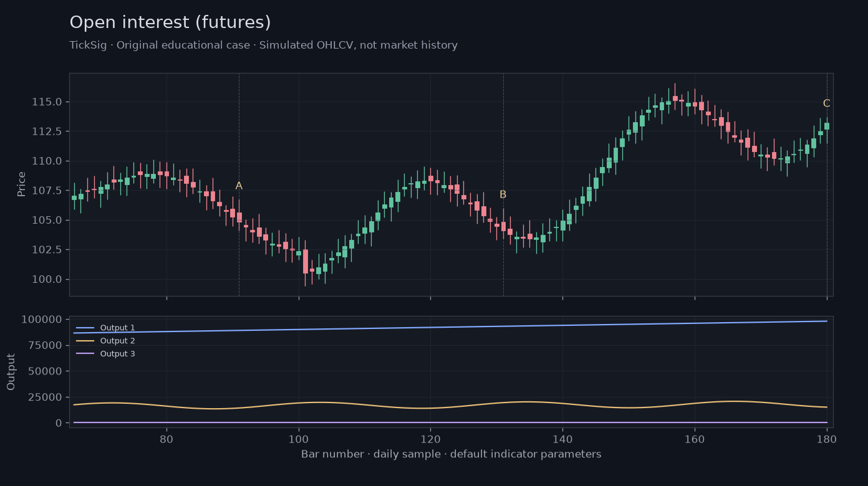Click the chart title Open interest (futures)
This screenshot has height=486, width=868.
170,22
